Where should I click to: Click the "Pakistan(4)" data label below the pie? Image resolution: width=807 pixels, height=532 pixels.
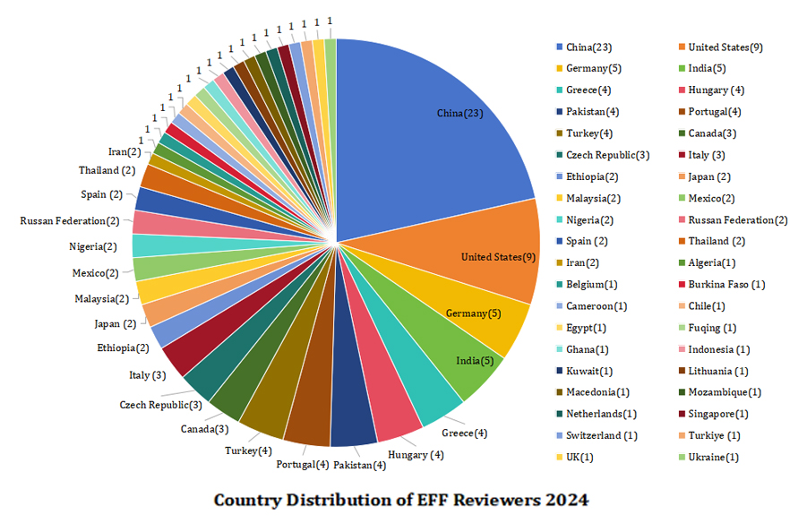click(360, 465)
